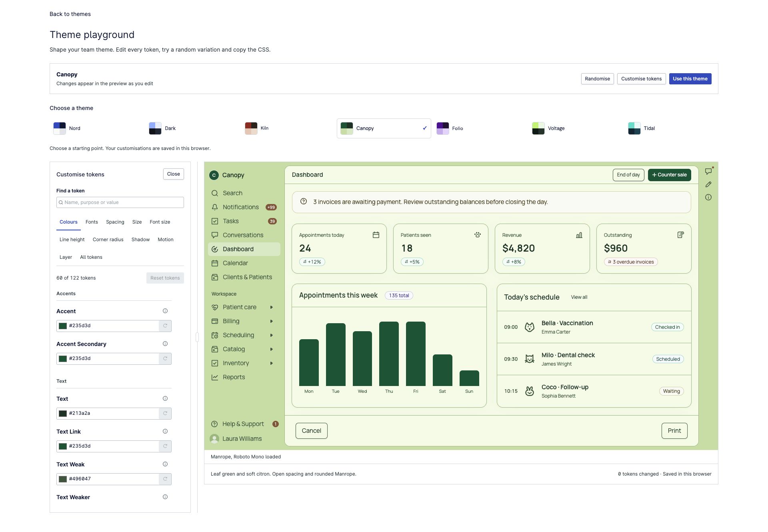Image resolution: width=768 pixels, height=532 pixels.
Task: Click the panel divider handle beside token list
Action: (197, 337)
